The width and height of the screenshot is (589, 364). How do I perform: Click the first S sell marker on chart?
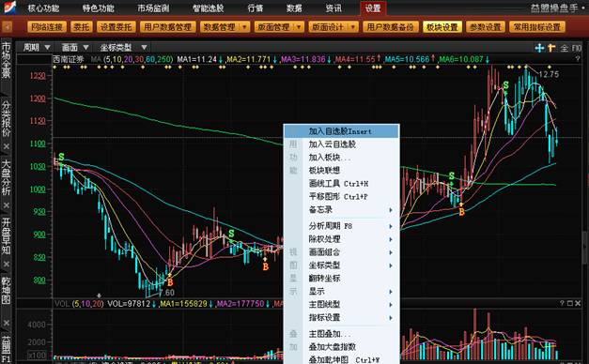point(61,157)
